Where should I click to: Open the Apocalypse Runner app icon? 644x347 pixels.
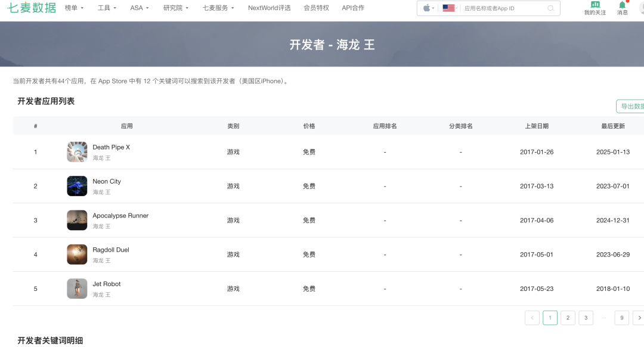pyautogui.click(x=77, y=220)
